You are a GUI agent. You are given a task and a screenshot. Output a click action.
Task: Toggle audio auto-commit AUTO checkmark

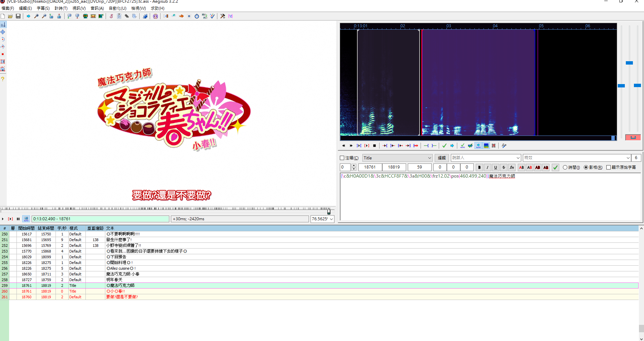pos(463,146)
